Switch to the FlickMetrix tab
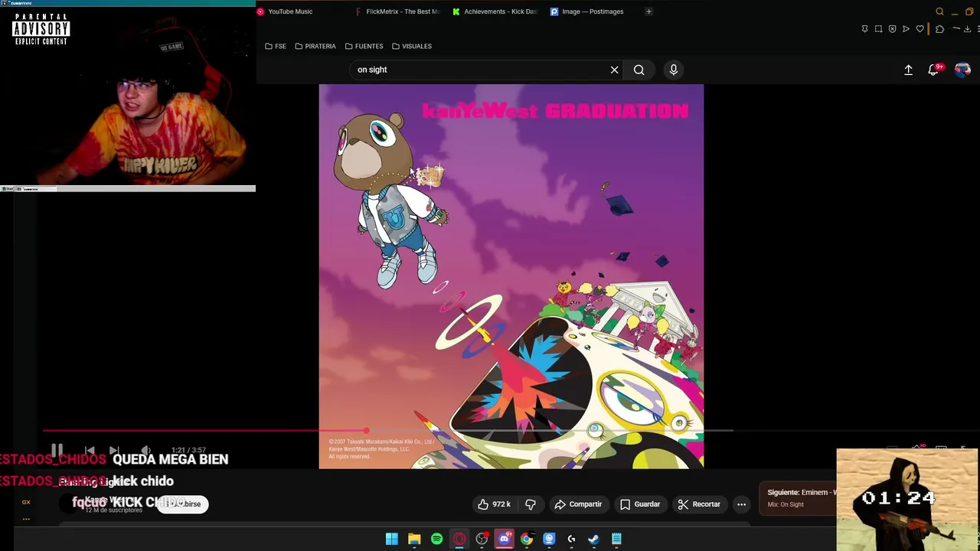The width and height of the screenshot is (980, 551). click(400, 11)
